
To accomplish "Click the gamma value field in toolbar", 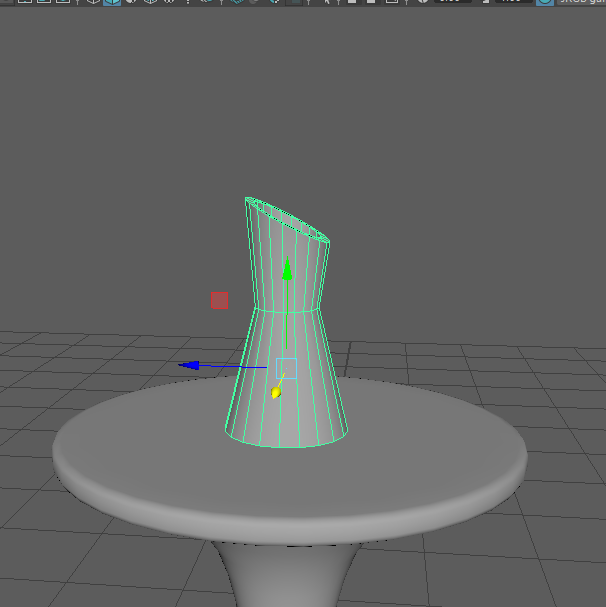I will coord(512,2).
